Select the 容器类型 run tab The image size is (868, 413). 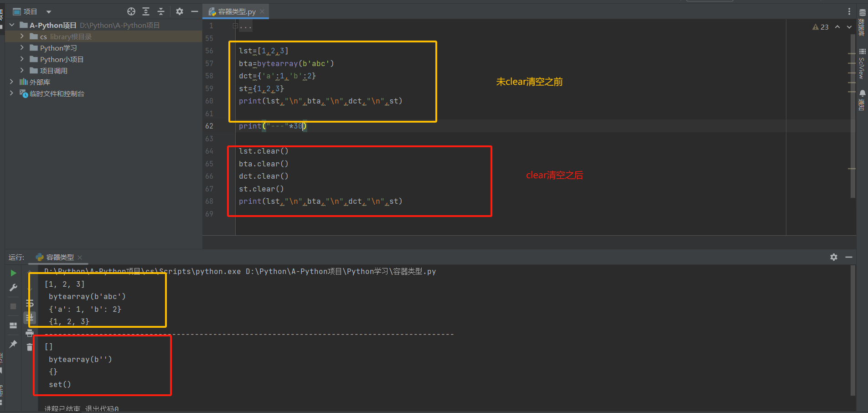click(60, 258)
